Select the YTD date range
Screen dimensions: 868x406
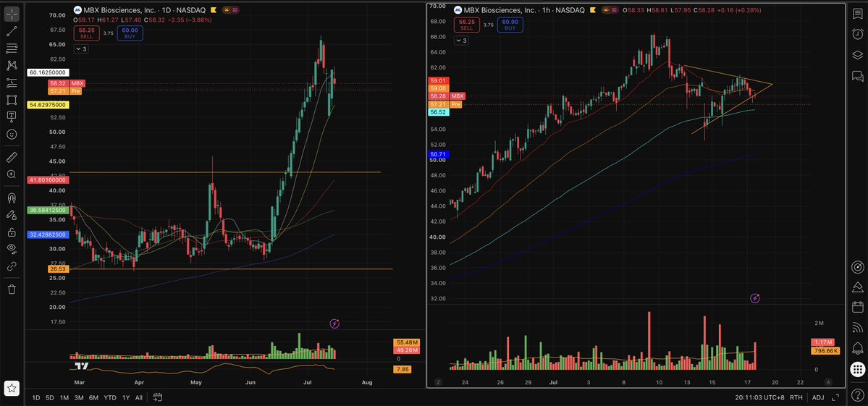tap(109, 397)
